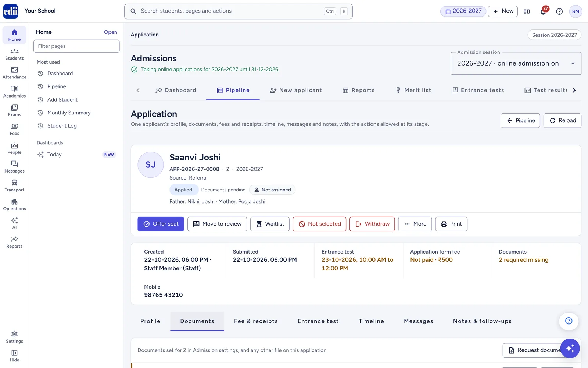588x368 pixels.
Task: Open Reports in the left sidebar
Action: pos(14,242)
